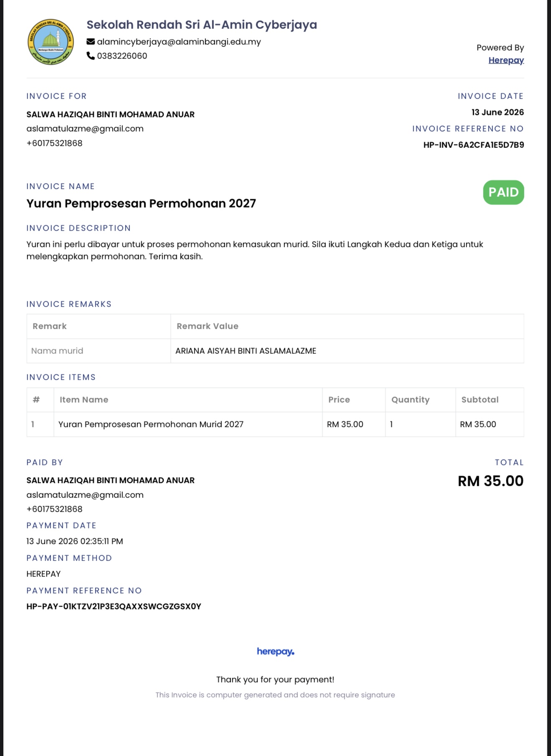551x756 pixels.
Task: Click the green PAID badge
Action: [503, 192]
